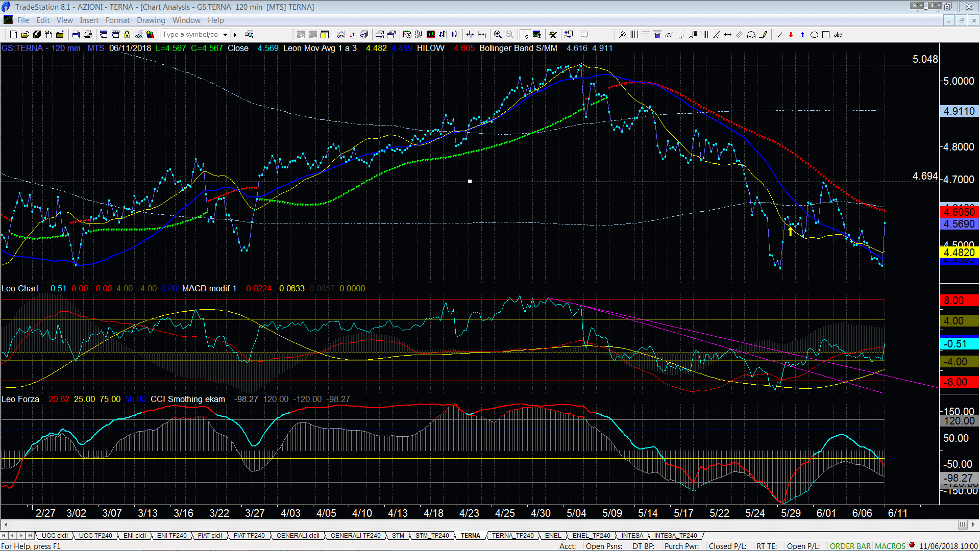Click the compress bar spacing icon
980x551 pixels.
(470, 35)
